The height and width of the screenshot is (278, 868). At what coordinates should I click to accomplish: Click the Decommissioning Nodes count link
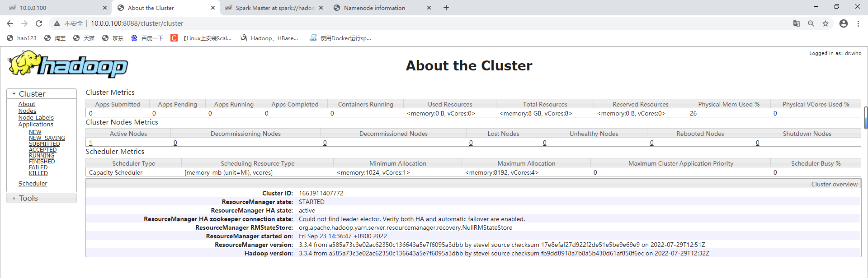click(175, 143)
